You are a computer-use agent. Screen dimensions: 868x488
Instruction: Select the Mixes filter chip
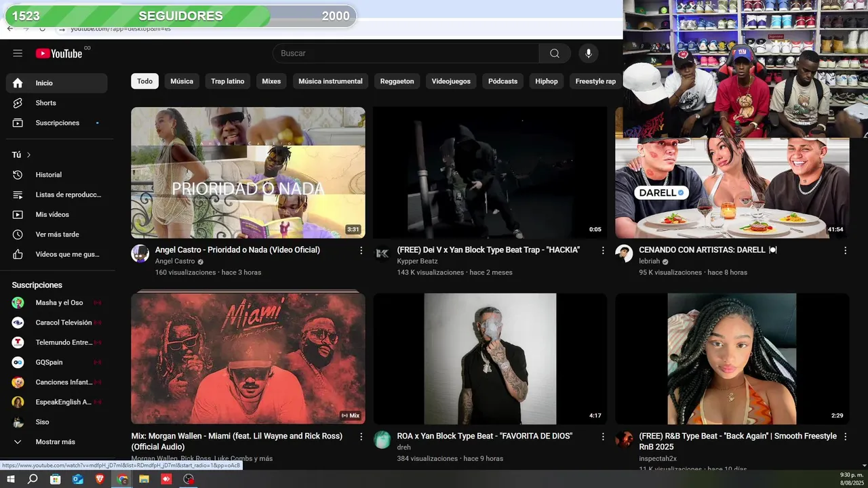point(271,81)
